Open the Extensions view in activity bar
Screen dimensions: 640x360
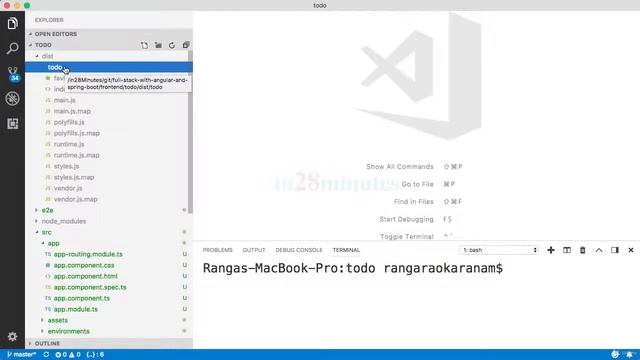click(x=12, y=124)
